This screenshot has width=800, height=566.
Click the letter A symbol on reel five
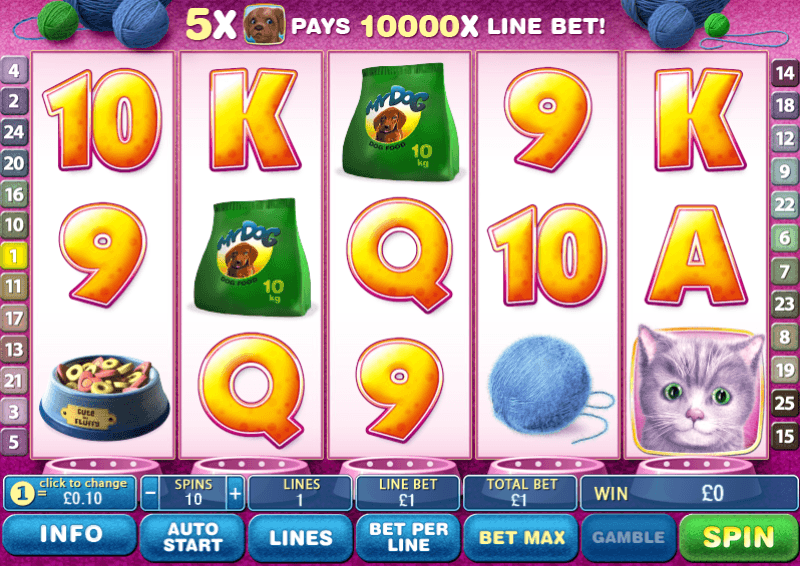pyautogui.click(x=696, y=255)
